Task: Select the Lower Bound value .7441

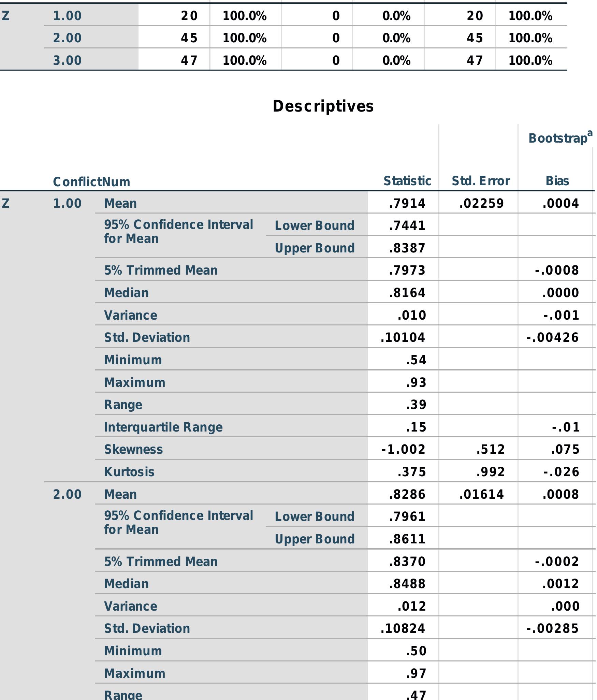Action: click(407, 225)
